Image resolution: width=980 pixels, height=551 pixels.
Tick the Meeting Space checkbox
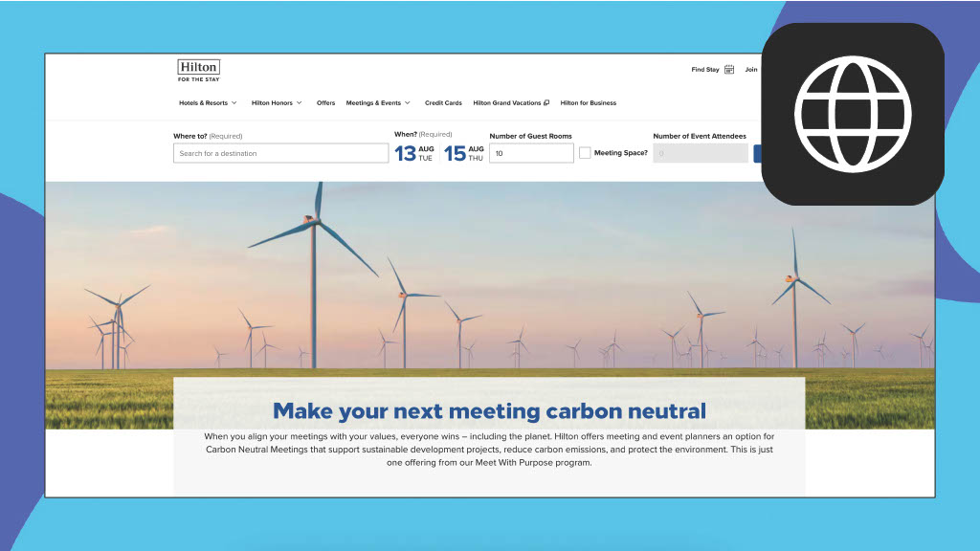click(x=585, y=152)
